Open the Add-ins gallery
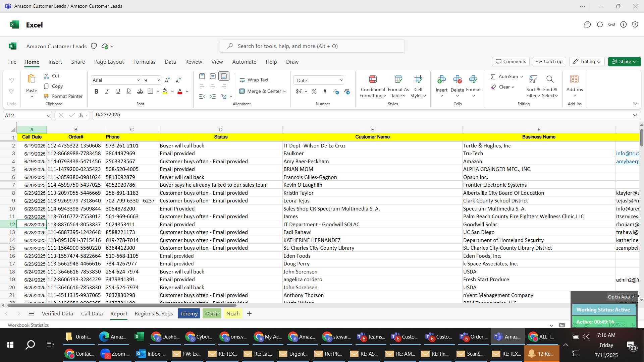Image resolution: width=644 pixels, height=362 pixels. point(575,86)
